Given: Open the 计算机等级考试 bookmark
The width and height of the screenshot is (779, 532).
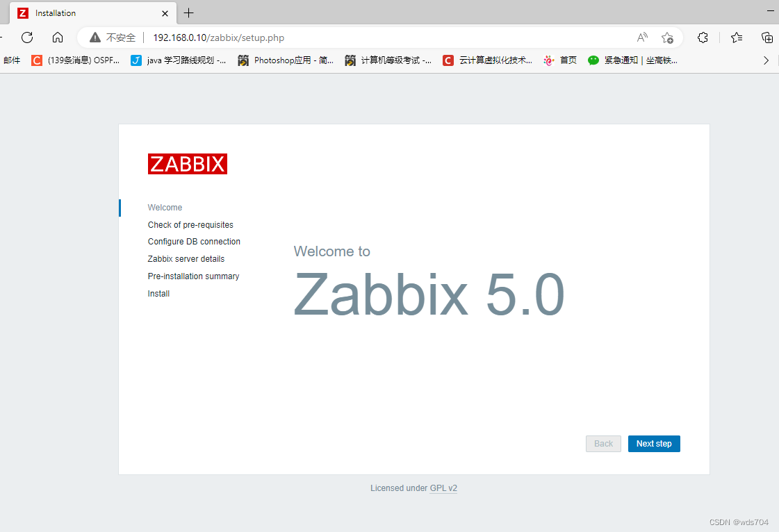Looking at the screenshot, I should [388, 60].
